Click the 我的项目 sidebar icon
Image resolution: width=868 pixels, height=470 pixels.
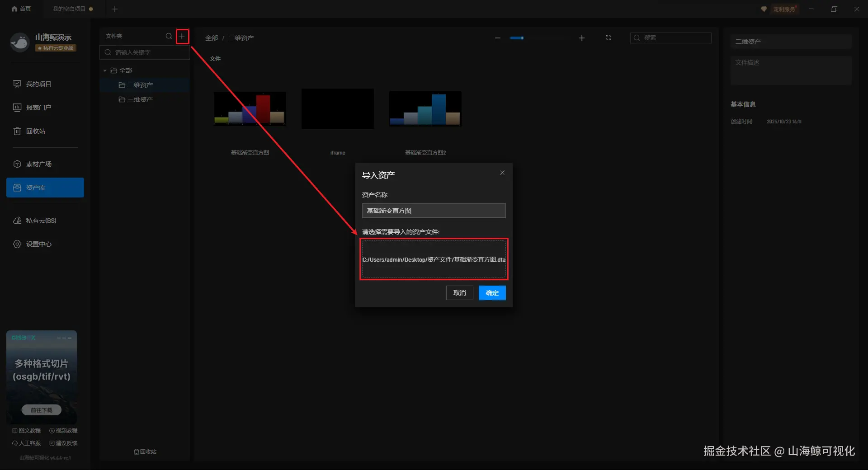[x=17, y=84]
